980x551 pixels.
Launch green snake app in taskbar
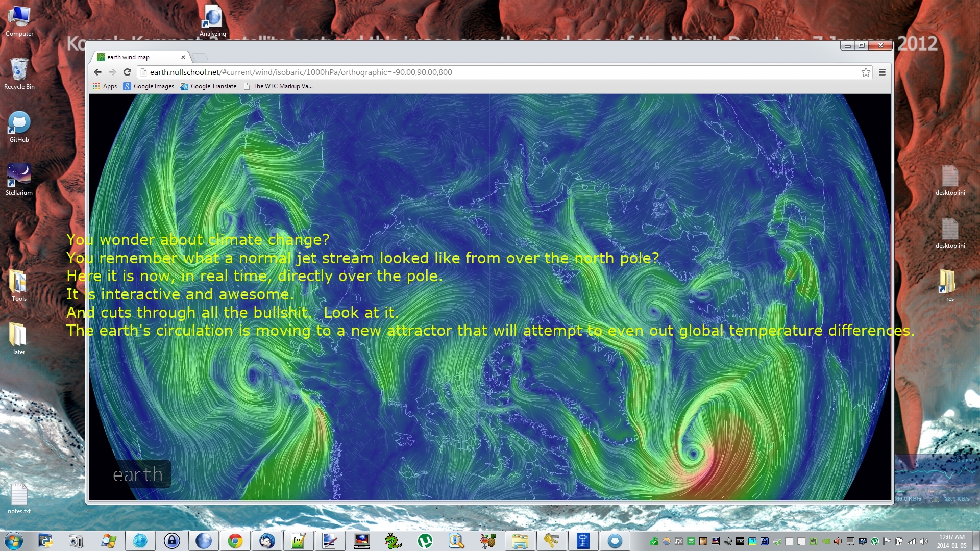(393, 541)
